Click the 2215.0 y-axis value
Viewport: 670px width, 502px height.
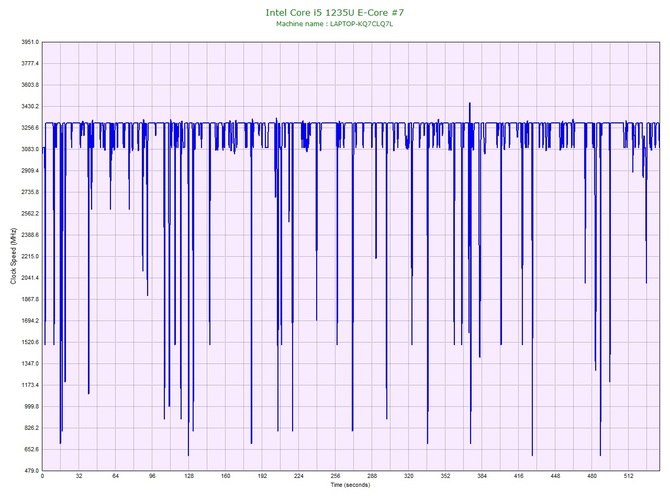(30, 256)
